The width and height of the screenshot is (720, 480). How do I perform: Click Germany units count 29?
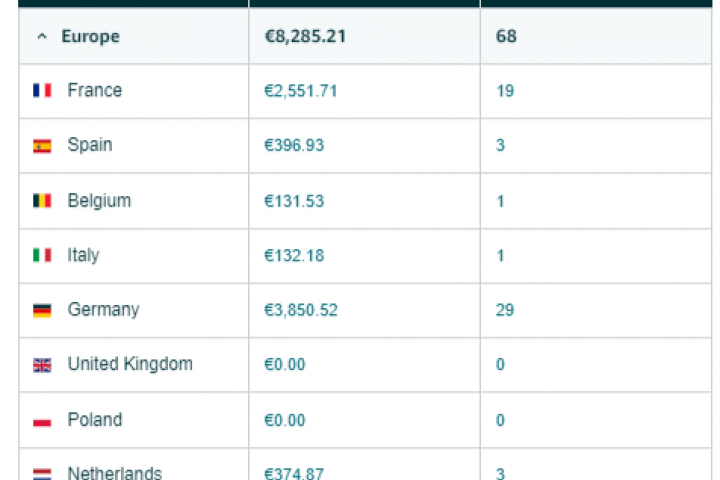[x=505, y=310]
